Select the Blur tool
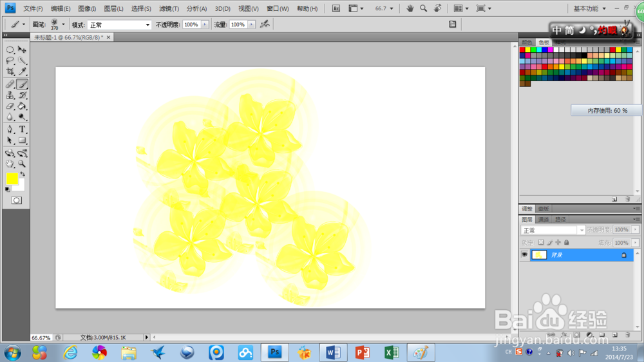This screenshot has width=644, height=362. (10, 117)
